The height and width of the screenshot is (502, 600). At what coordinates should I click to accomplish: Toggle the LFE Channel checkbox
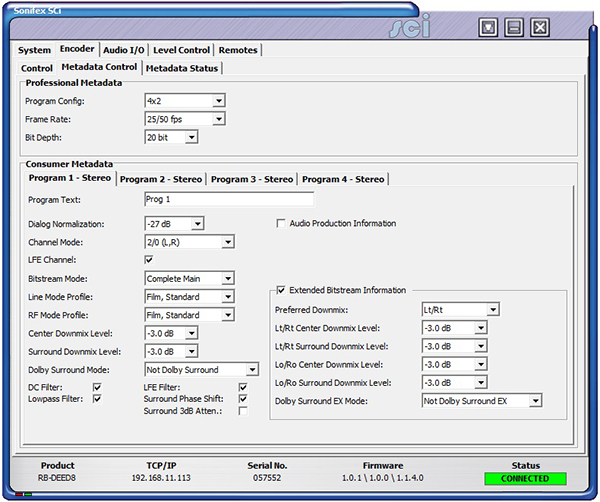[149, 260]
